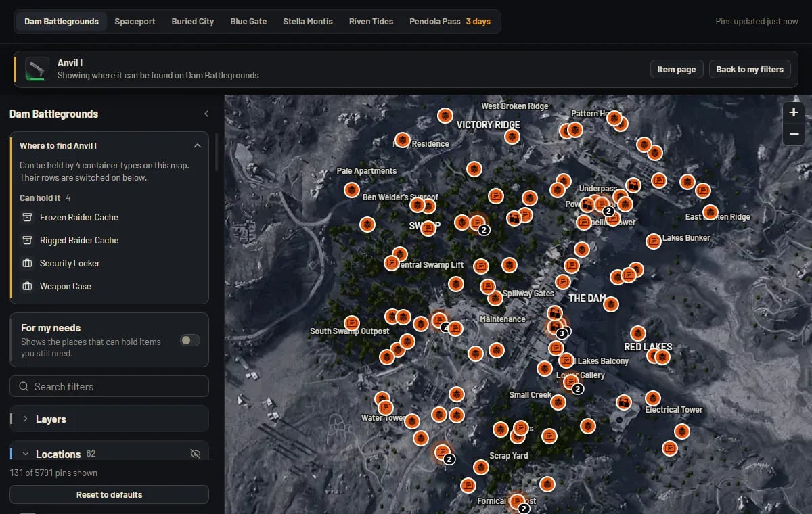
Task: Click the '131 of 5791 pins shown' text
Action: (53, 473)
